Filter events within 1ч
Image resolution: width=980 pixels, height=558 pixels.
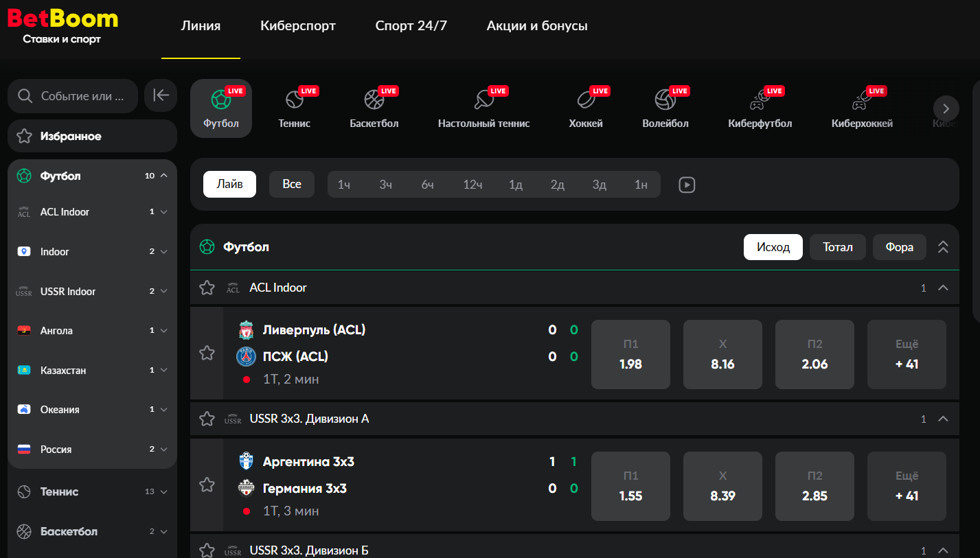[x=344, y=185]
